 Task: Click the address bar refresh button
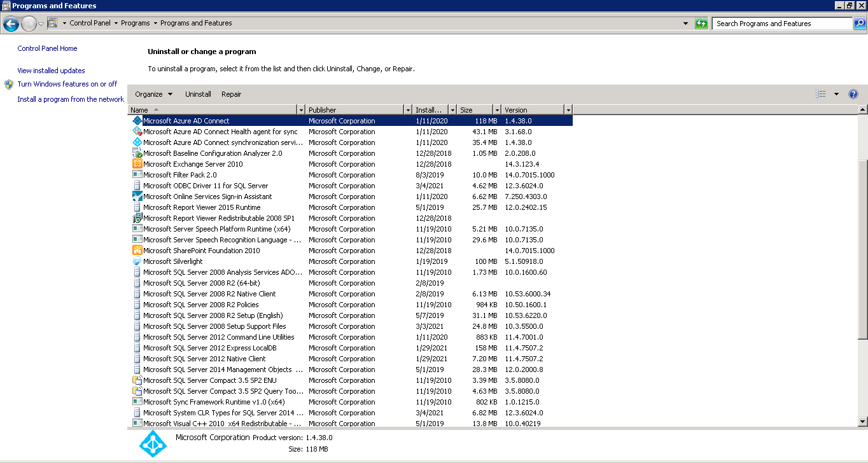(701, 24)
